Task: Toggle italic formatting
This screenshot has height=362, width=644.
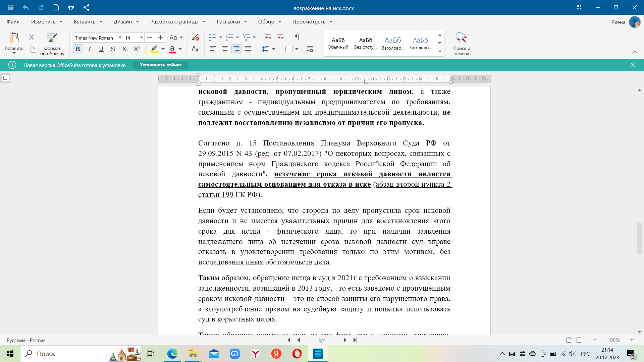Action: (89, 49)
